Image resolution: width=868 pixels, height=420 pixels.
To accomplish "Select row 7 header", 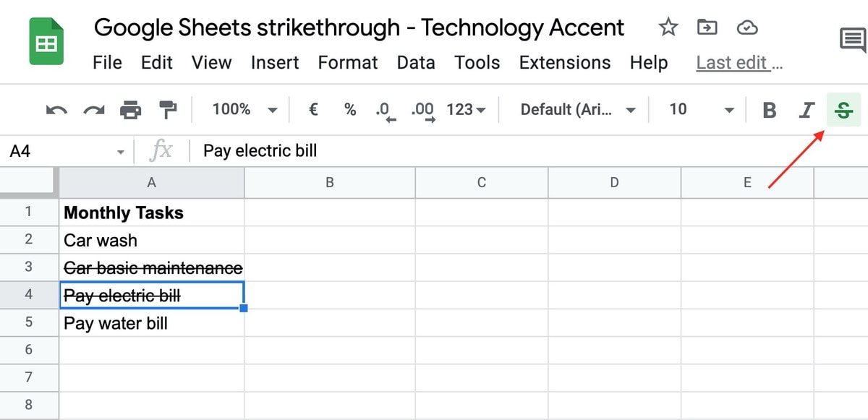I will pyautogui.click(x=29, y=377).
